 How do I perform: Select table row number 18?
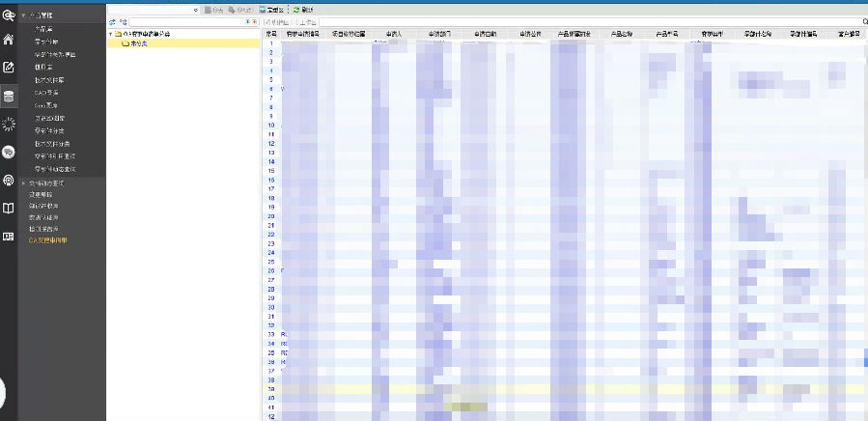tap(563, 198)
